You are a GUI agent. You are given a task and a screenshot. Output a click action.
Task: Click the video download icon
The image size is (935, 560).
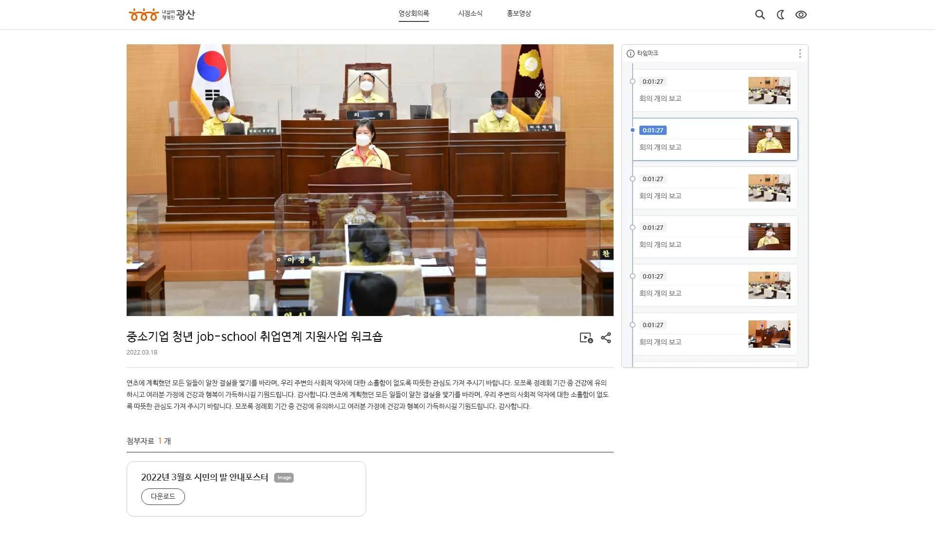coord(586,338)
